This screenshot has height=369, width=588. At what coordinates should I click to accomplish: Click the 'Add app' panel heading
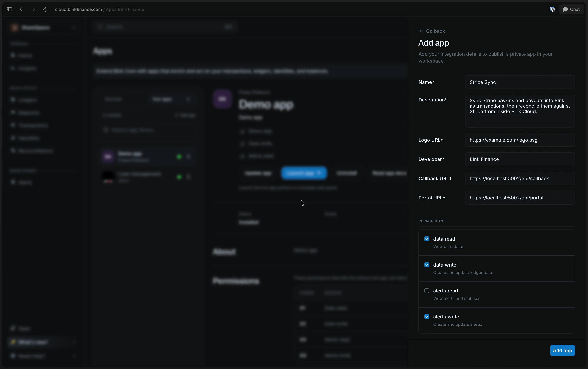tap(434, 43)
